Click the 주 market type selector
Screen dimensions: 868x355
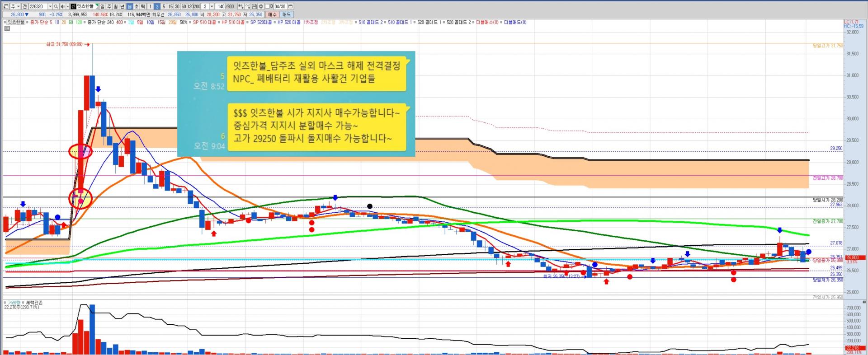[13, 7]
